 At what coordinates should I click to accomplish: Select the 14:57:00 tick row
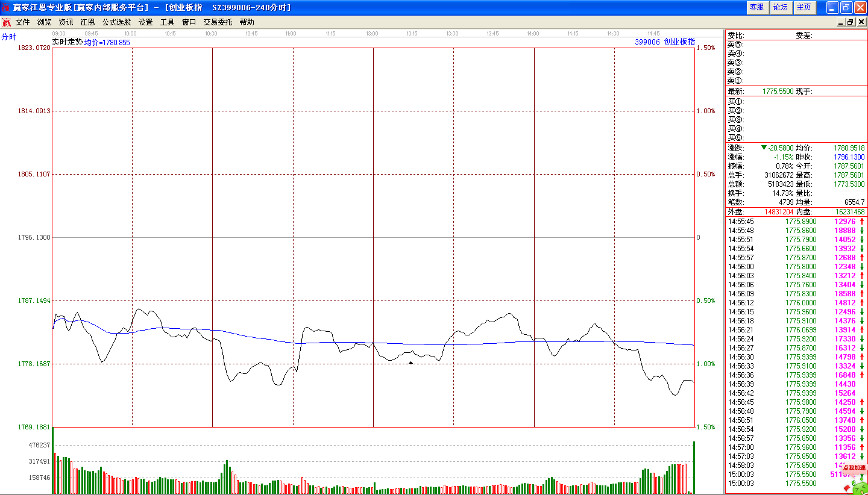coord(796,447)
